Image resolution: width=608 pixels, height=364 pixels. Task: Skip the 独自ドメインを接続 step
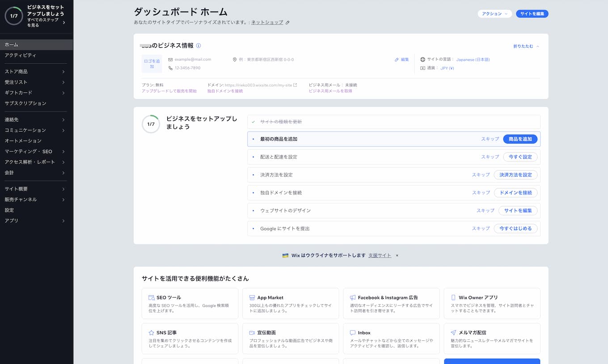click(481, 193)
